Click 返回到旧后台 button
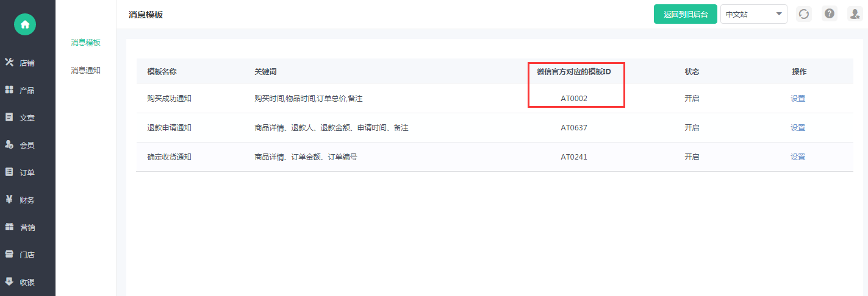This screenshot has height=296, width=868. point(686,14)
